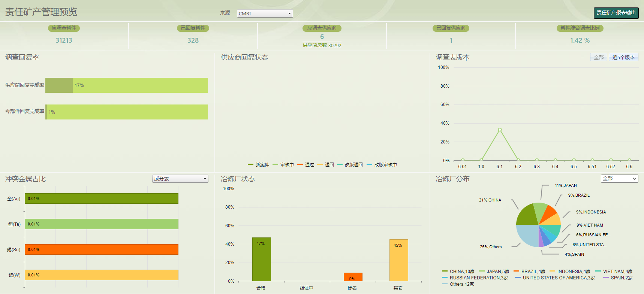
Task: Click the 21%,CHINA pie label
Action: point(490,200)
